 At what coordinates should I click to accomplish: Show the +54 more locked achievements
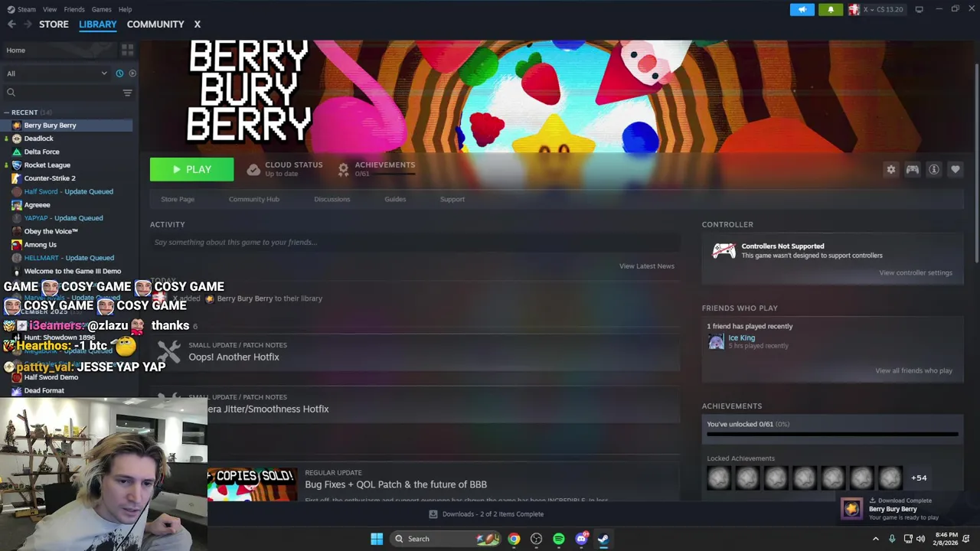coord(919,478)
